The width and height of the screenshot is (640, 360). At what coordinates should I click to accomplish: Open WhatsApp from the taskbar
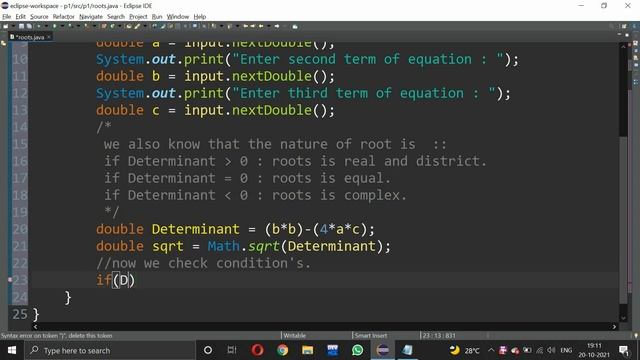[357, 350]
